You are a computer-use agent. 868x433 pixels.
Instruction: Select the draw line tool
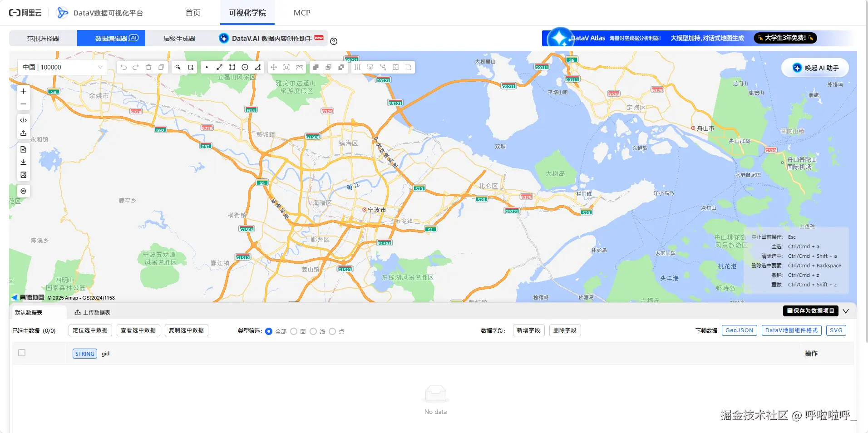[x=220, y=67]
